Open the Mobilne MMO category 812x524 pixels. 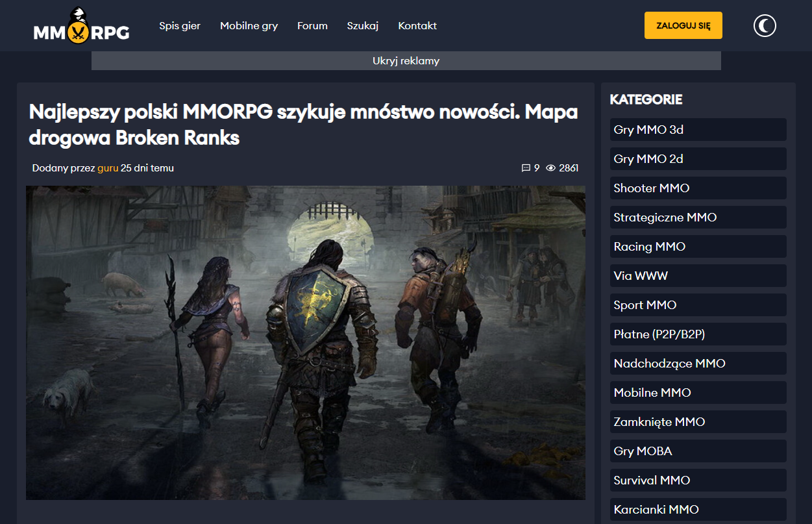coord(698,393)
